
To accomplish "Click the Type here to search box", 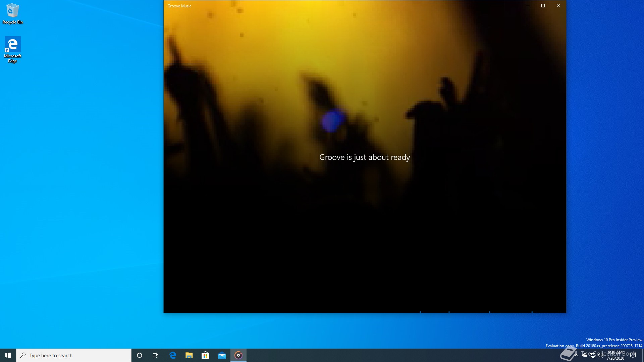I will 74,355.
